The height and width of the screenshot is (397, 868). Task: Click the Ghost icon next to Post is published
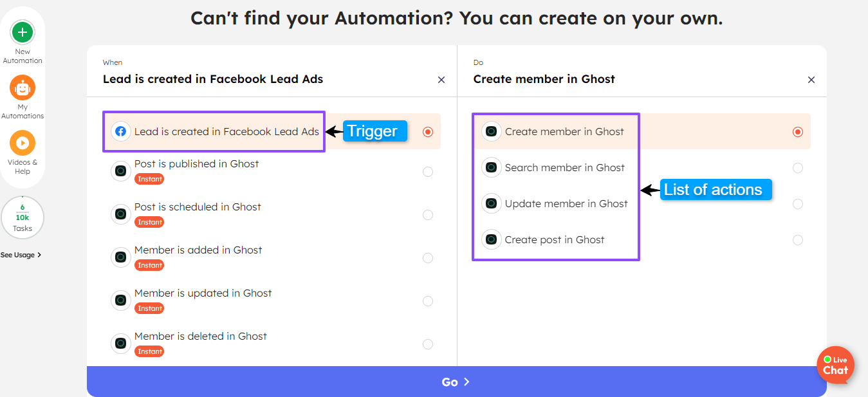(121, 171)
